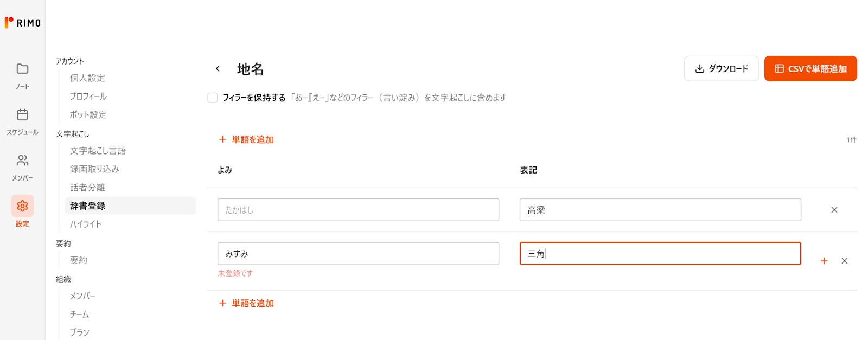Click the CSVで単語追加 button
Screen dimensions: 868x340
click(810, 68)
